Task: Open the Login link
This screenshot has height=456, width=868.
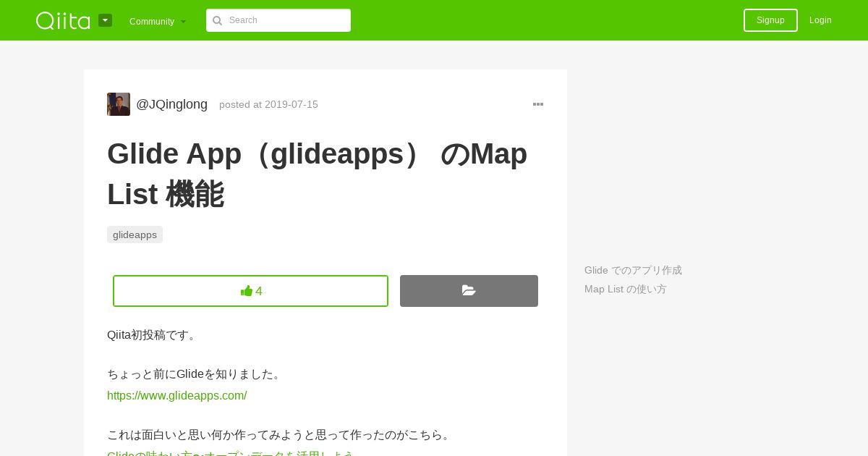Action: pyautogui.click(x=820, y=20)
